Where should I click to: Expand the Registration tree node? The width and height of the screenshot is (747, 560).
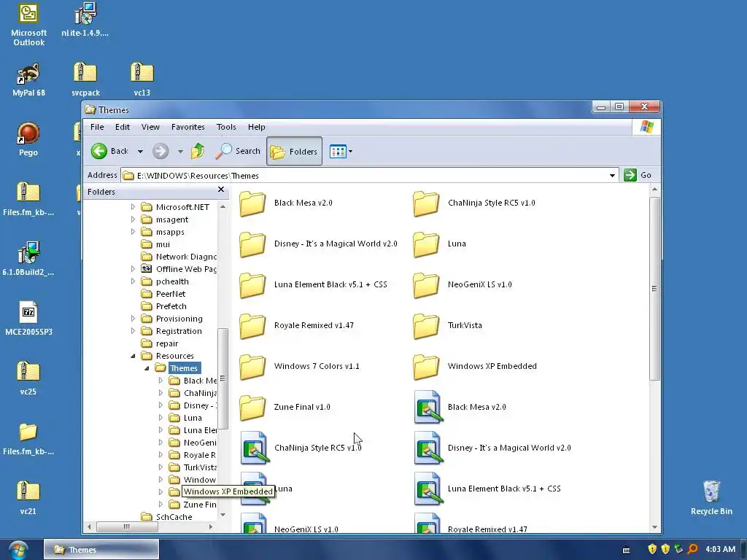133,331
